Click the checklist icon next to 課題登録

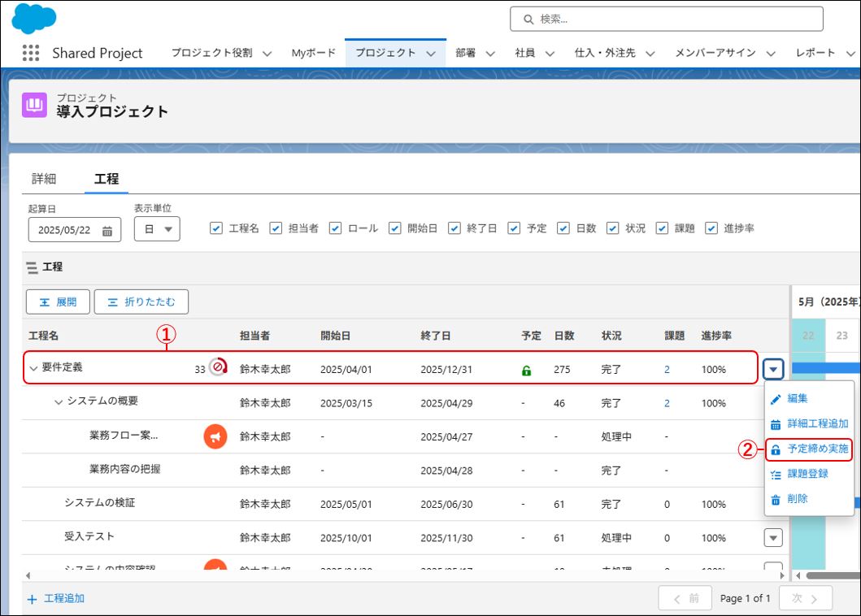[x=776, y=475]
